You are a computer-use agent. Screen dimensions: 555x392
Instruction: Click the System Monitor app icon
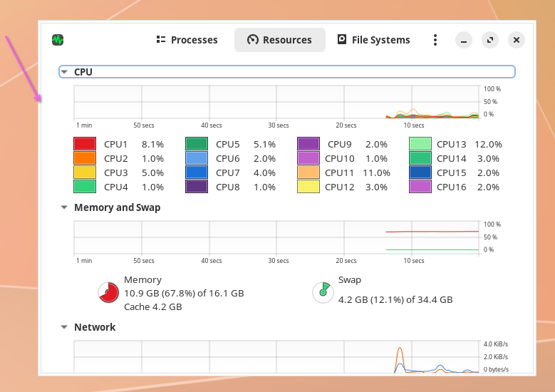tap(58, 40)
